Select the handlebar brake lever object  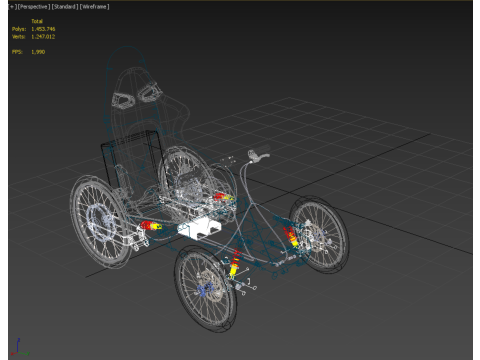(258, 156)
